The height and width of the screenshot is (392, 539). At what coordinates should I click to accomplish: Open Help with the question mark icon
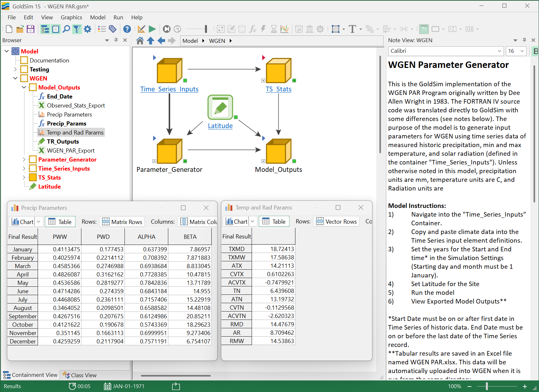[x=127, y=29]
